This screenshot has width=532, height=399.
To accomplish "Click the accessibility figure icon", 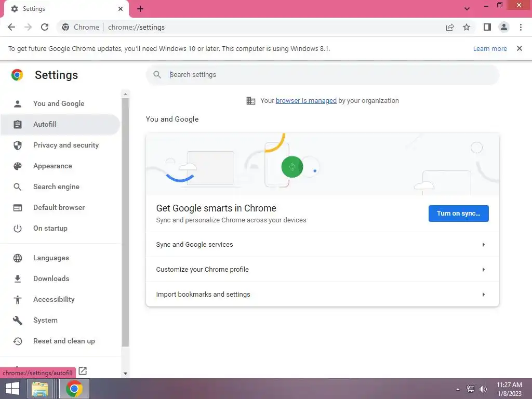I will [18, 299].
